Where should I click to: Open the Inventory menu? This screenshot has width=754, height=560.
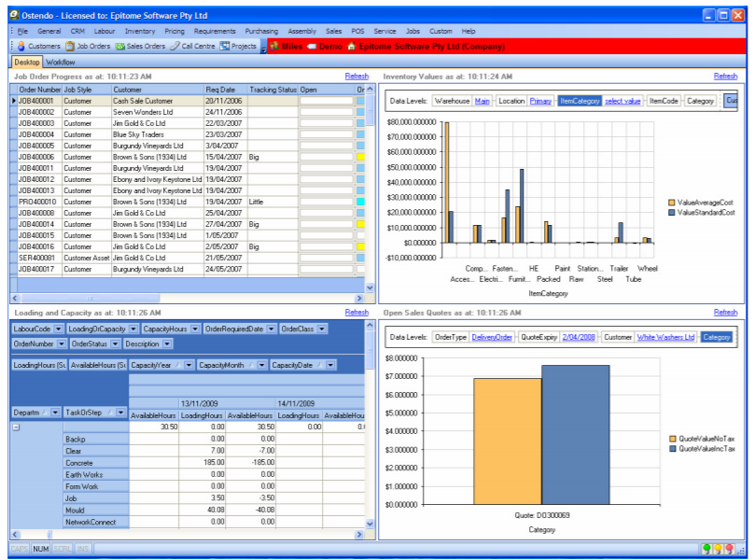pos(139,30)
